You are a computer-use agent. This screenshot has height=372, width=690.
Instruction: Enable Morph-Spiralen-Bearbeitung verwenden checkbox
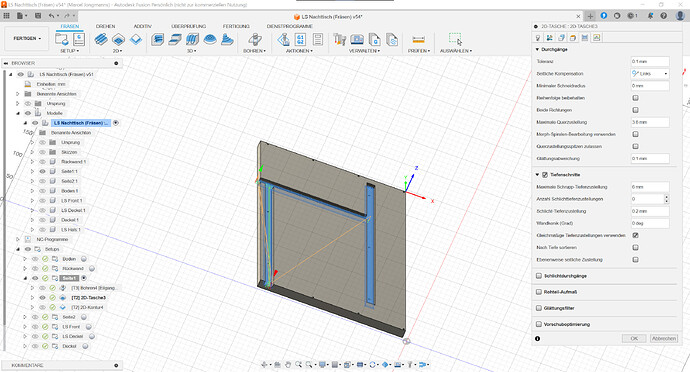click(635, 134)
